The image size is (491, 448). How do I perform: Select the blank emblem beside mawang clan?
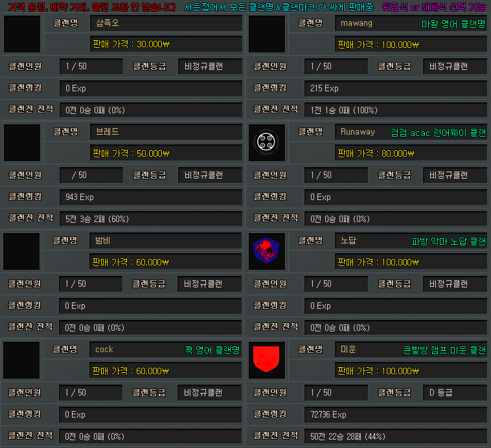(267, 34)
